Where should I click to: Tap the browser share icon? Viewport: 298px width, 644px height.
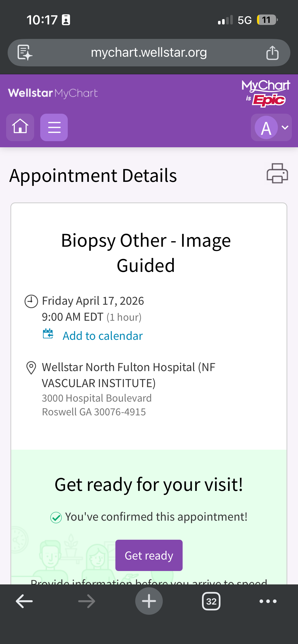[x=272, y=53]
